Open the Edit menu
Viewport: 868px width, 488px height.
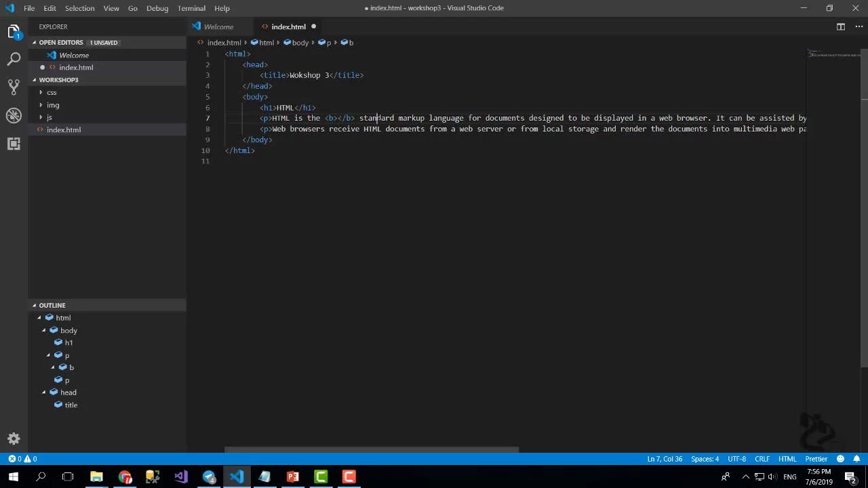coord(50,8)
